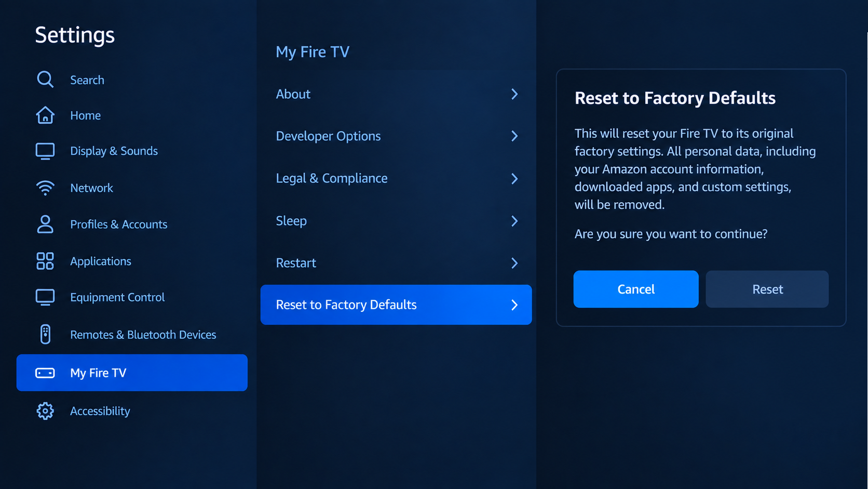Open Profiles & Accounts
Viewport: 868px width, 489px height.
119,224
